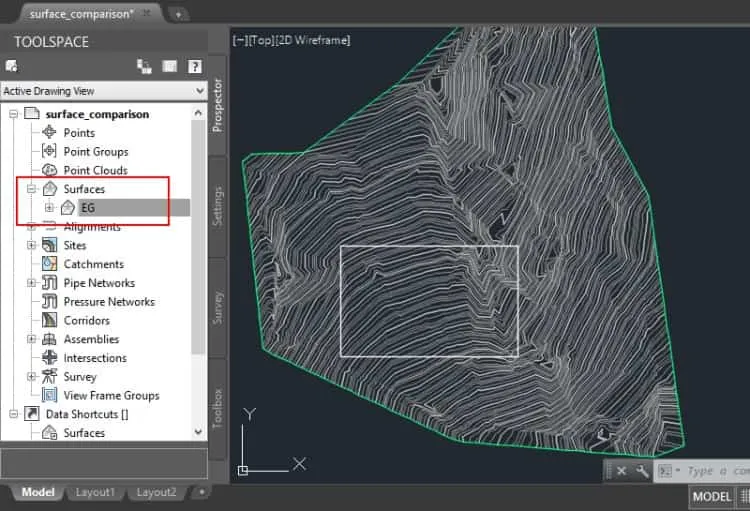Image resolution: width=750 pixels, height=511 pixels.
Task: Click the View Frame Groups icon
Action: click(x=49, y=395)
